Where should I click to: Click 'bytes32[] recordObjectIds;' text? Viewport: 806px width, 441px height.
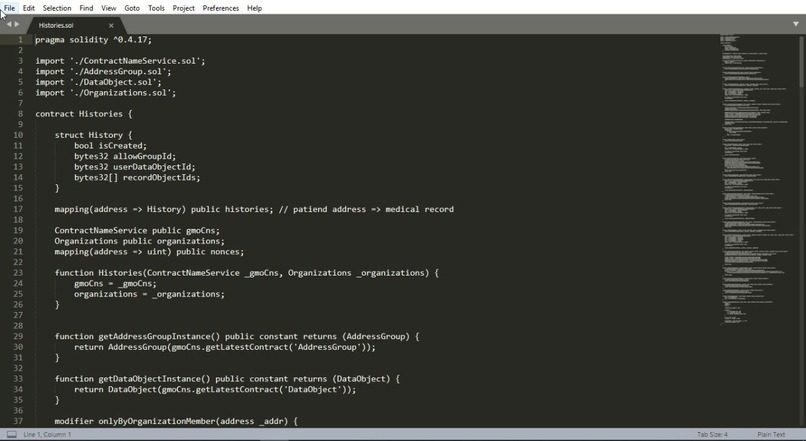(x=137, y=177)
